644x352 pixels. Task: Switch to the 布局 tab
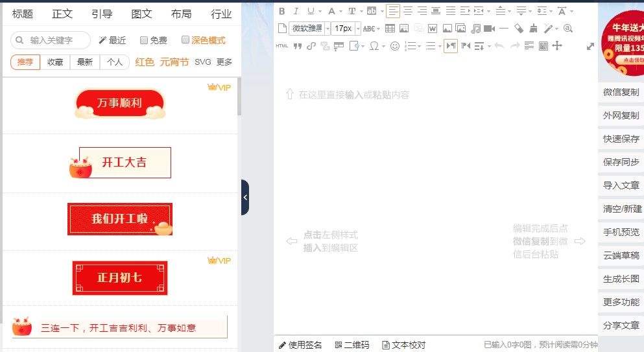[x=181, y=14]
